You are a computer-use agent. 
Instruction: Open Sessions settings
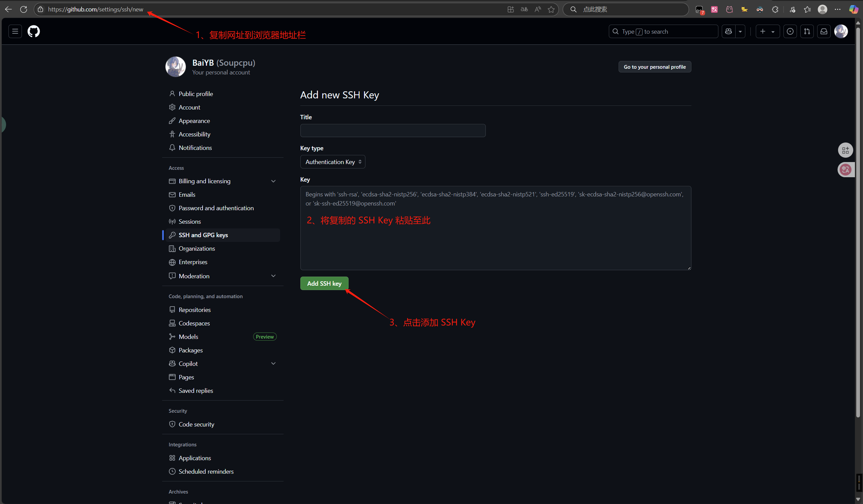222,221
